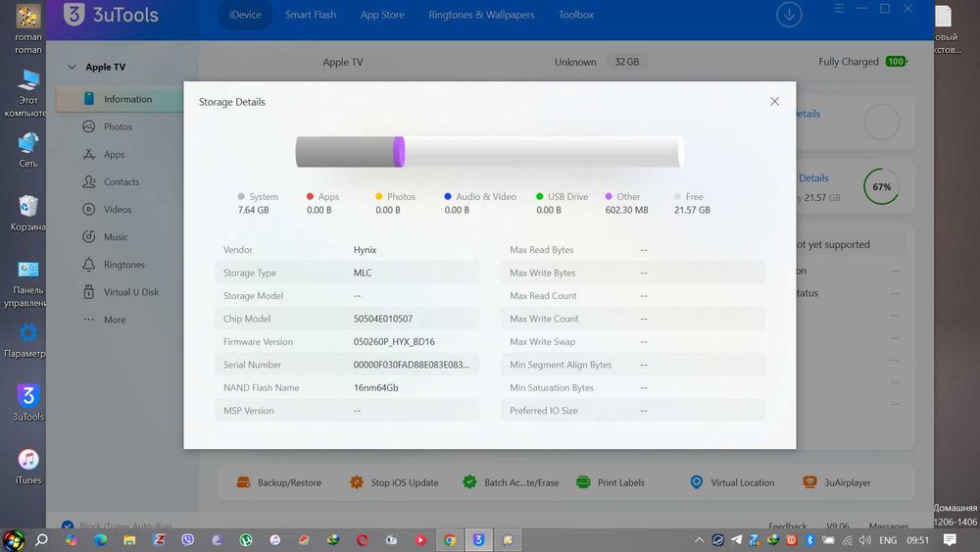Click the Ringtones bell icon in sidebar

89,264
